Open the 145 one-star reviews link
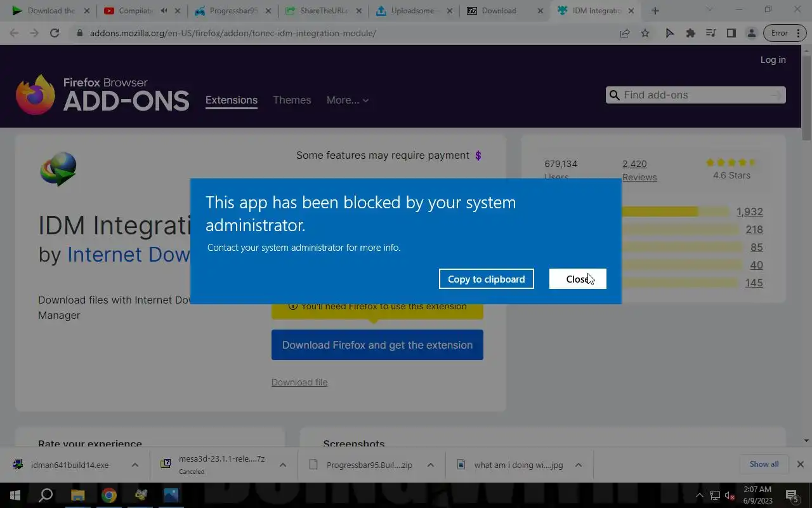Viewport: 812px width, 508px height. 754,283
